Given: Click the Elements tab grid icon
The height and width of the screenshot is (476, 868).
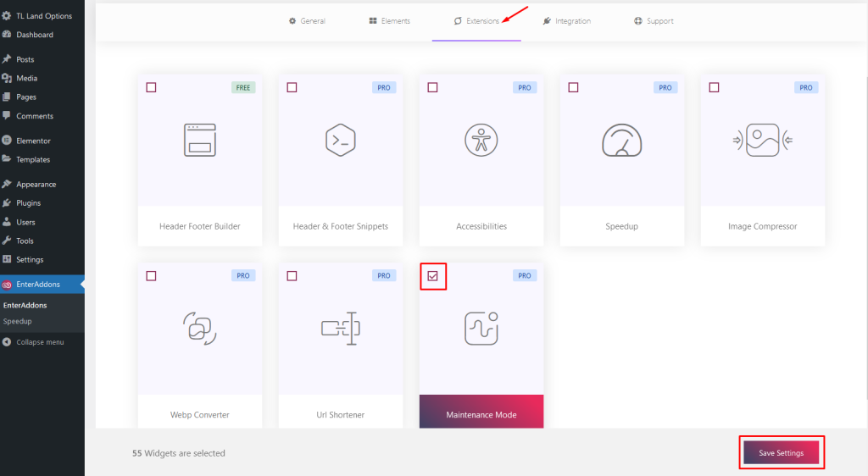Looking at the screenshot, I should [x=373, y=21].
